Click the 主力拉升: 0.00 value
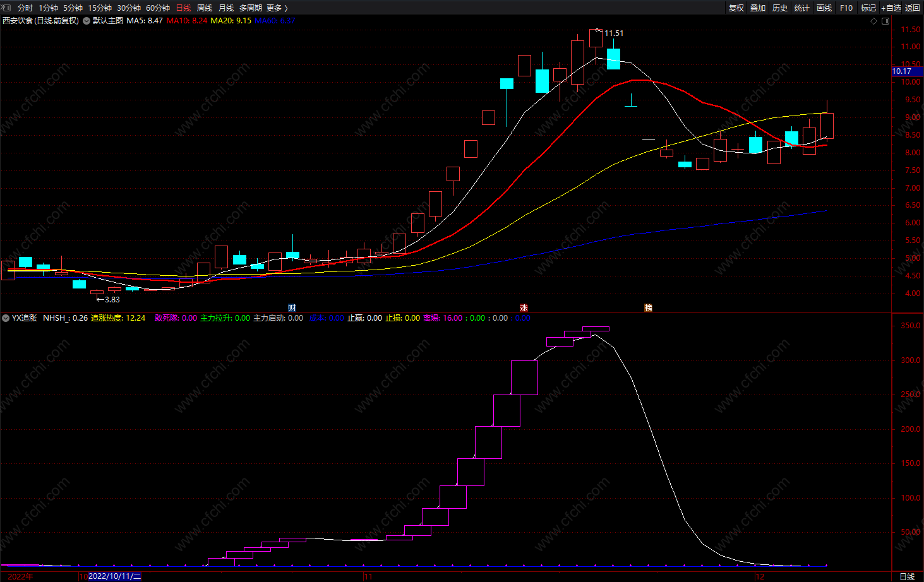924x582 pixels. [225, 318]
